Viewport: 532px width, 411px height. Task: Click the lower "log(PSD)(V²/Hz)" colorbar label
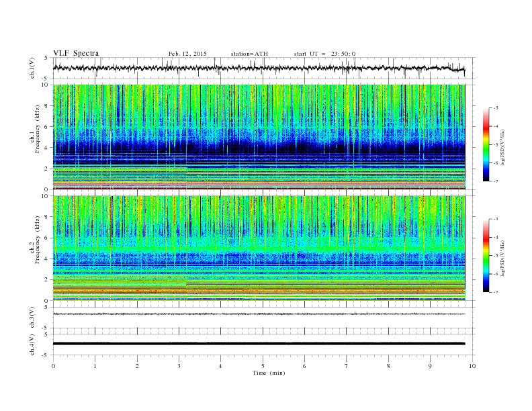pos(502,258)
